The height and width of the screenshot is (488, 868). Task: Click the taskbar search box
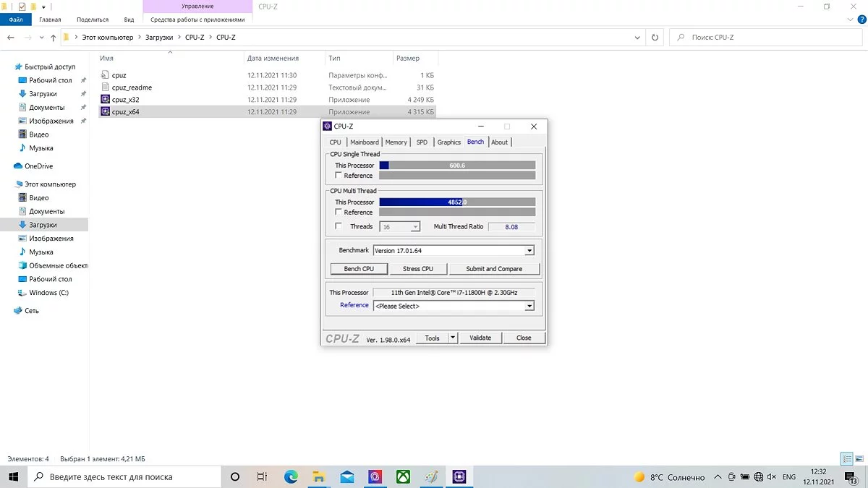click(124, 477)
